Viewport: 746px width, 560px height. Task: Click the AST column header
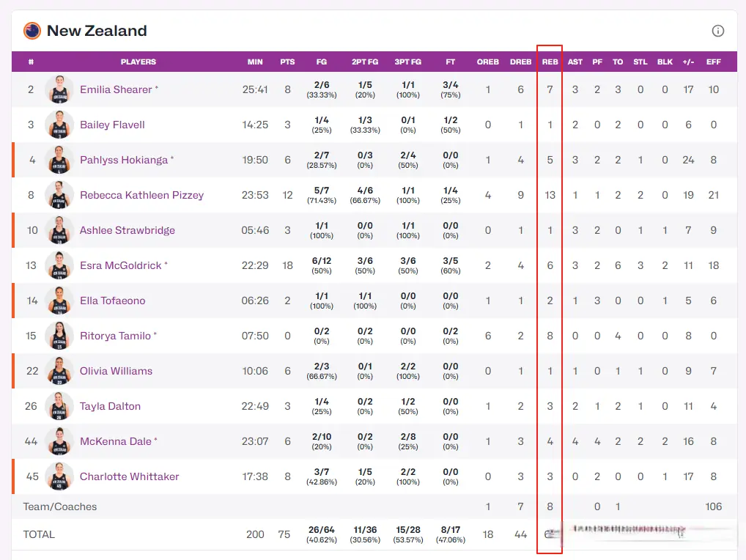click(x=575, y=62)
